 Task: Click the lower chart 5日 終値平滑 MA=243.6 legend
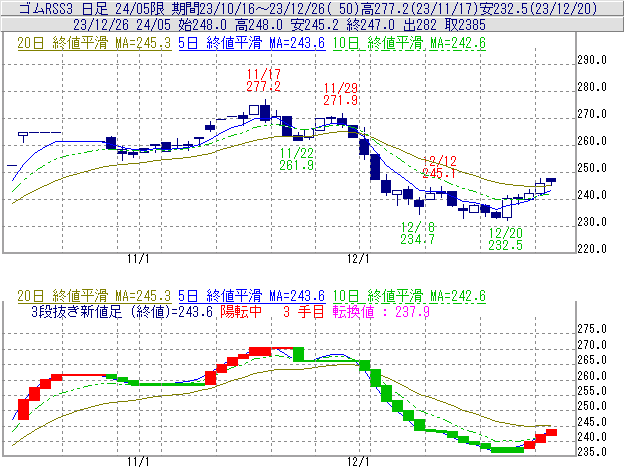[252, 296]
